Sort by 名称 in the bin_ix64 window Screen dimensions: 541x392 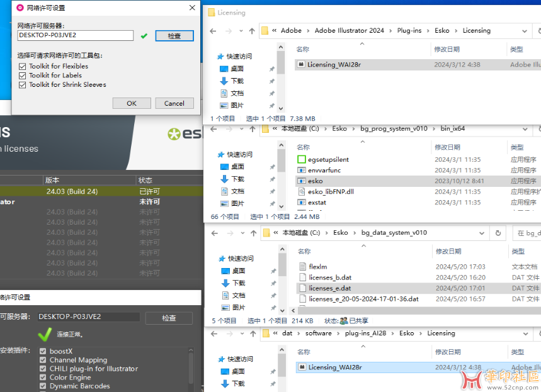pos(304,147)
